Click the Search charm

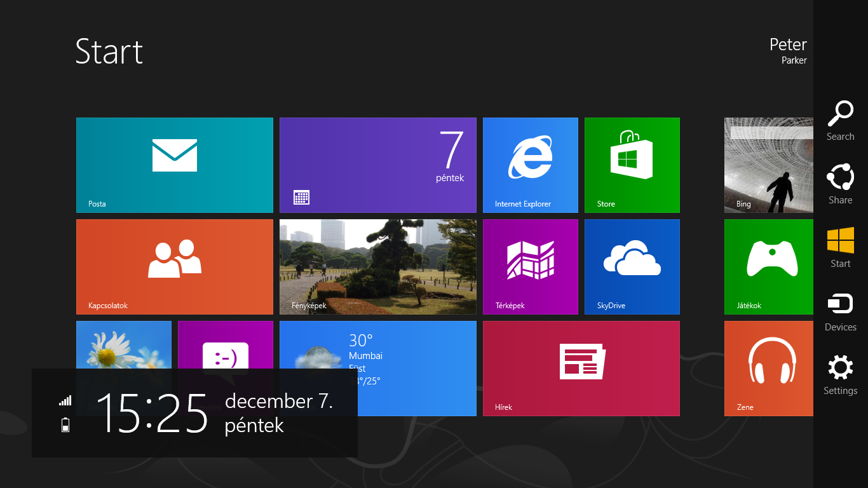[x=840, y=121]
